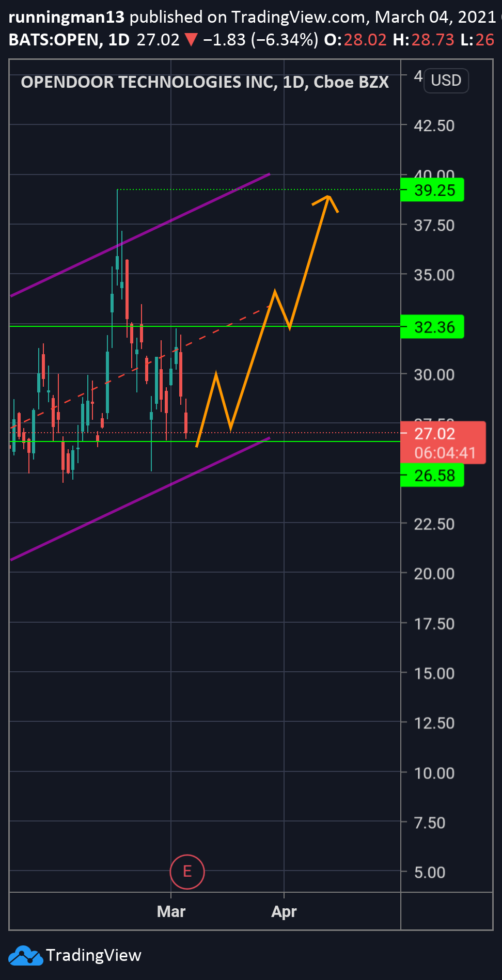Click the −1.83 (−6.34%) change value

[261, 40]
